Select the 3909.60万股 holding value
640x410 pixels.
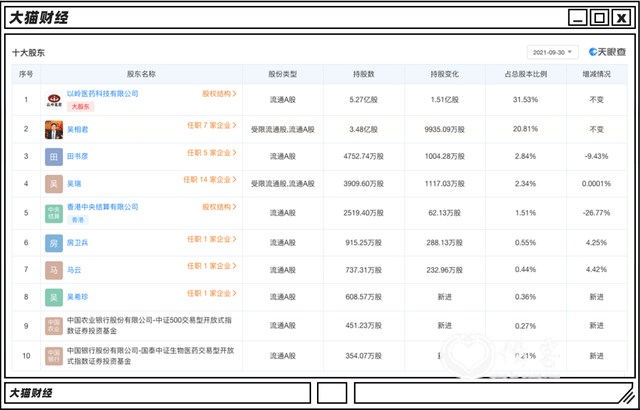pos(363,184)
